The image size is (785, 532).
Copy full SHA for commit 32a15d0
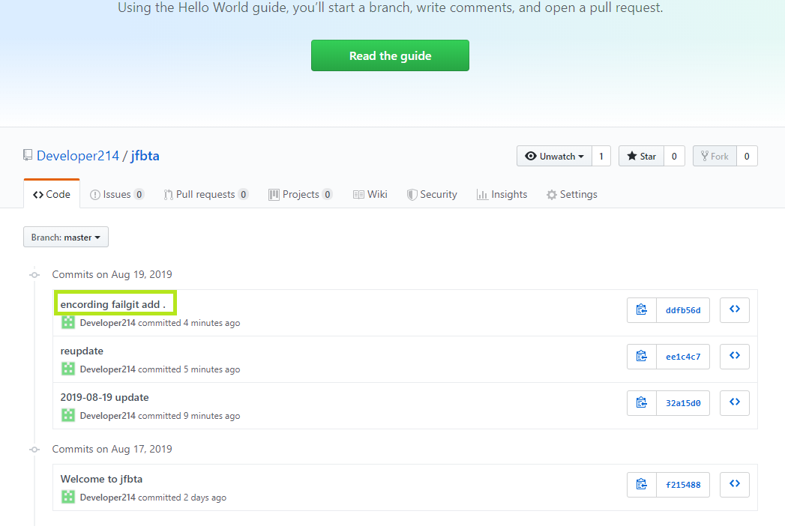(x=641, y=403)
